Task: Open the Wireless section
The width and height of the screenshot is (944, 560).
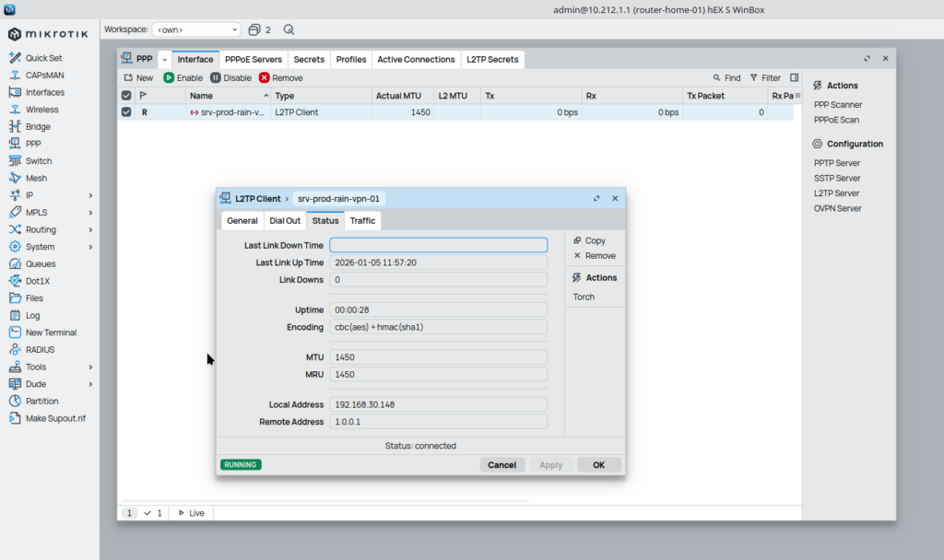Action: click(41, 110)
